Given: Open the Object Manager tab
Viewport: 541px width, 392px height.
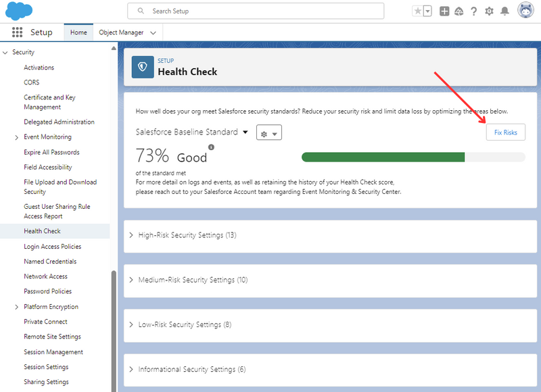Looking at the screenshot, I should coord(121,32).
